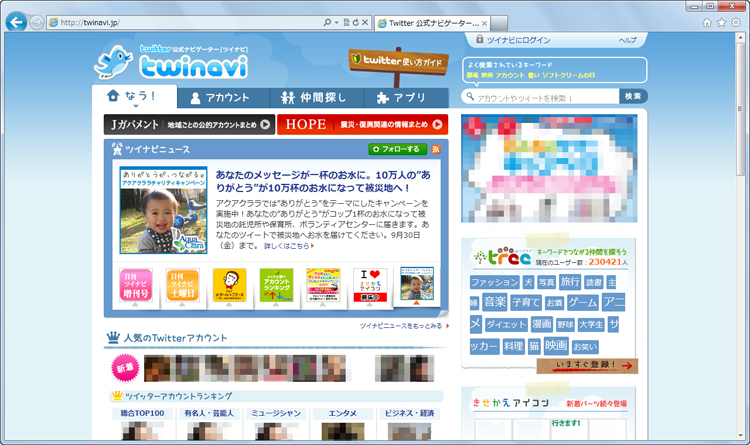Click the ソフトクリームの日 keyword
This screenshot has height=445, width=750.
(x=568, y=76)
